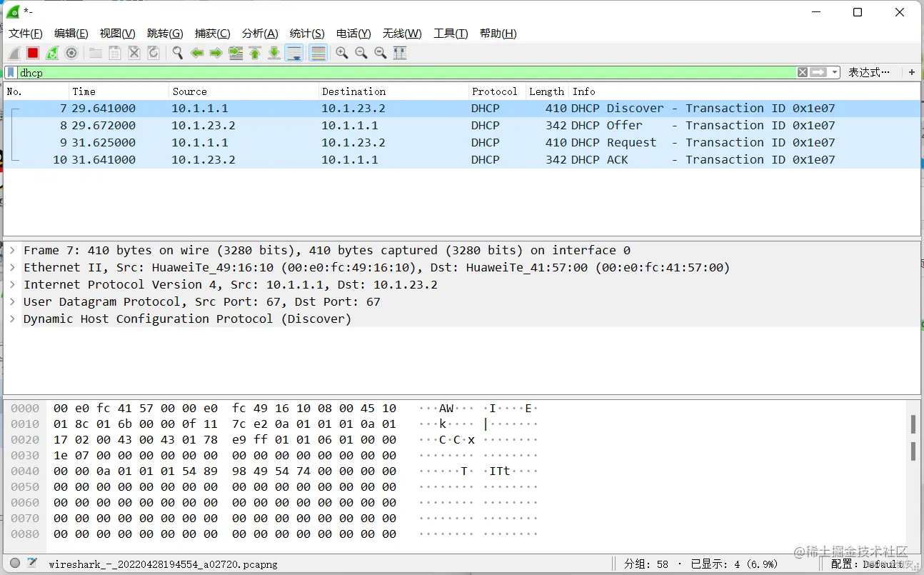Open the 捕获(C) menu
Image resolution: width=924 pixels, height=575 pixels.
[x=213, y=34]
